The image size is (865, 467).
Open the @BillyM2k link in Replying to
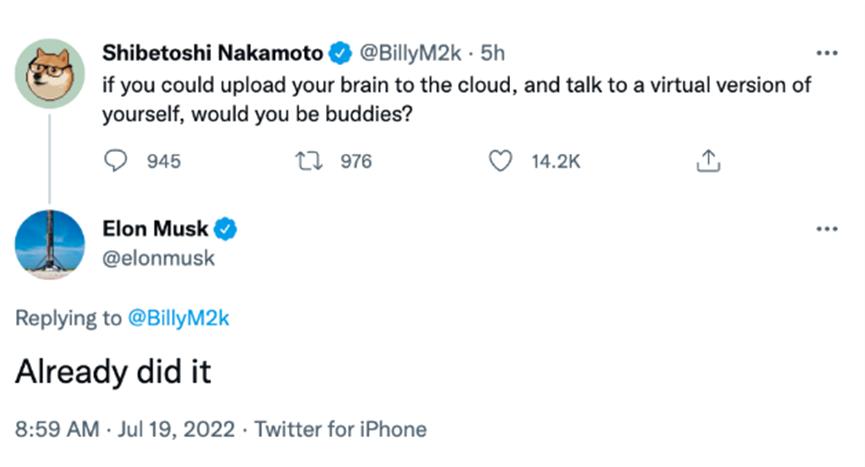point(178,318)
